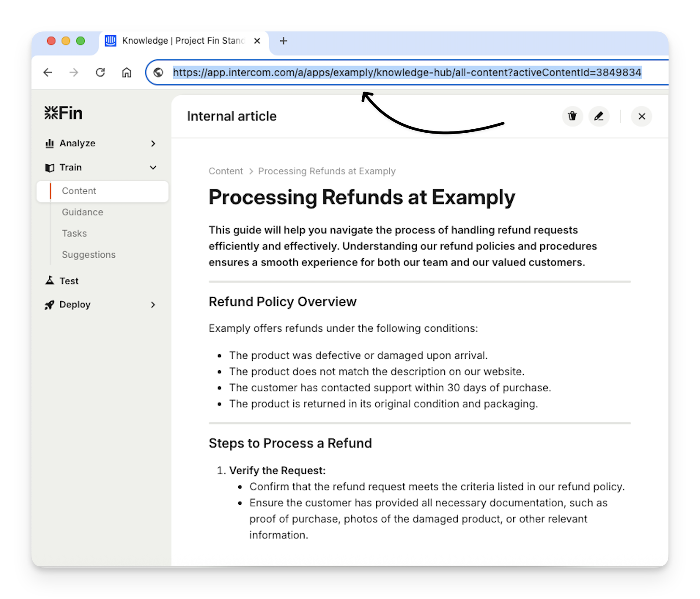Screen dimensions: 700x599
Task: Select the Content sidebar item
Action: (79, 191)
